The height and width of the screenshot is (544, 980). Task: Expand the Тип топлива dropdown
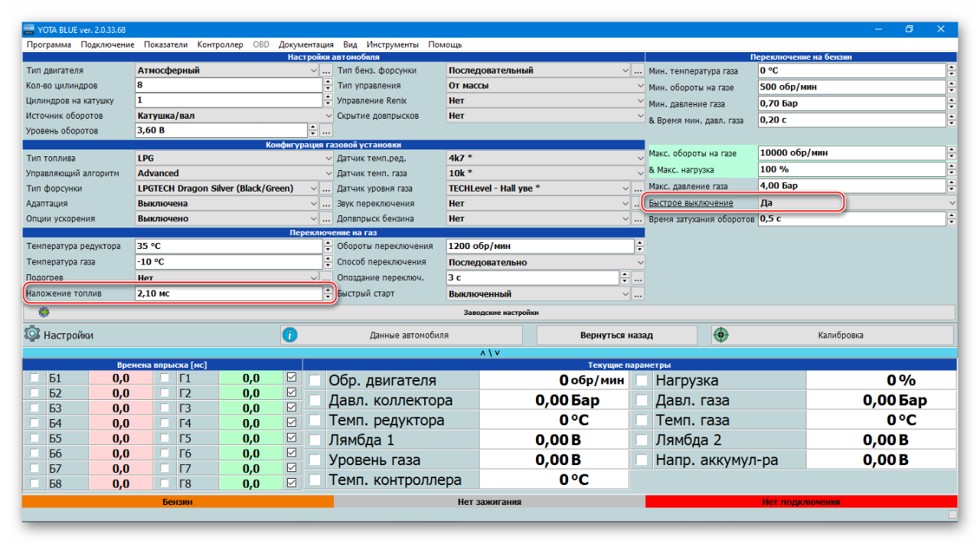point(314,158)
